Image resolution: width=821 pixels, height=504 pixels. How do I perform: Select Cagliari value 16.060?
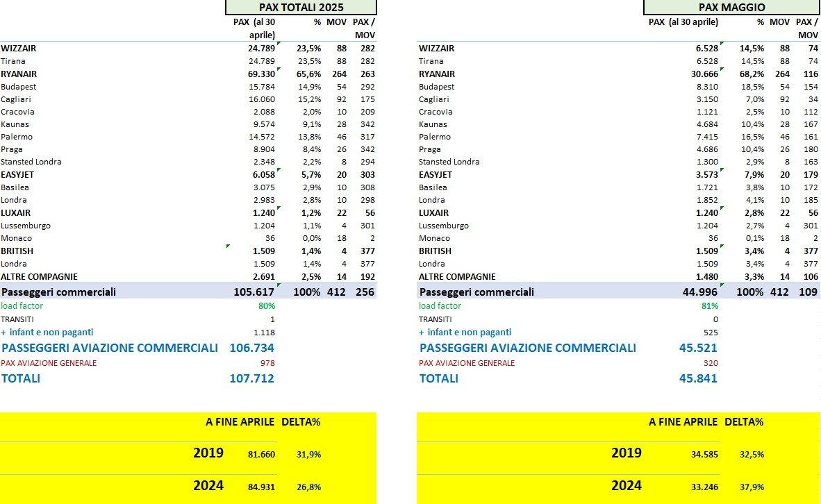262,99
